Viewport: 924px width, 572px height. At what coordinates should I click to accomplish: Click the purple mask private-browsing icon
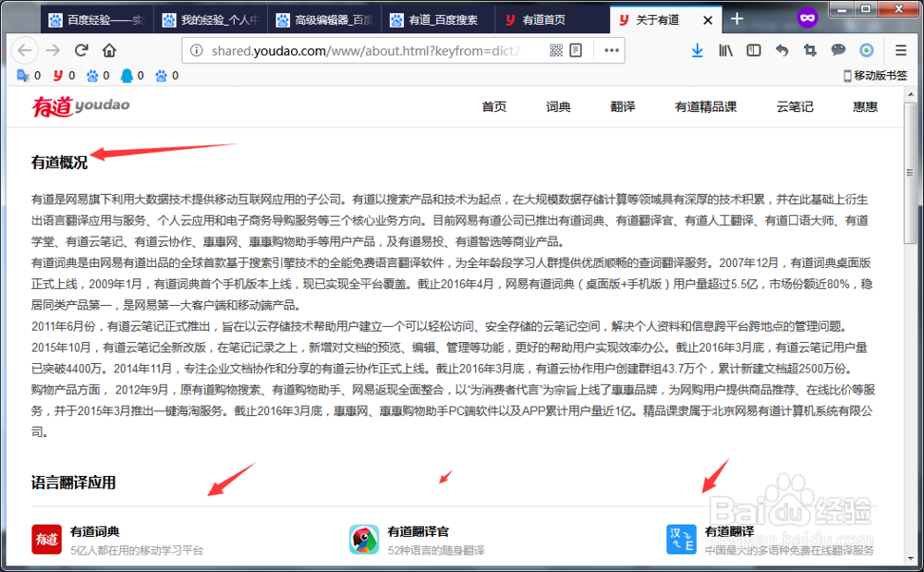click(808, 18)
